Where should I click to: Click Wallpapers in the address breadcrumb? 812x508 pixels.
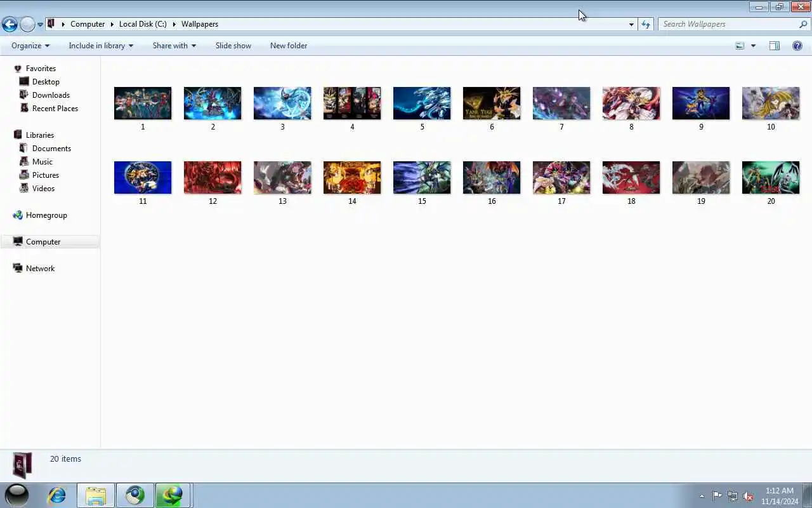pos(200,24)
